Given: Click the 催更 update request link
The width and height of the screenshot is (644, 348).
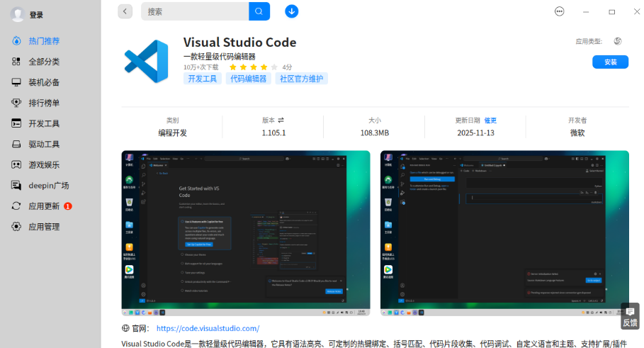Looking at the screenshot, I should (x=490, y=120).
